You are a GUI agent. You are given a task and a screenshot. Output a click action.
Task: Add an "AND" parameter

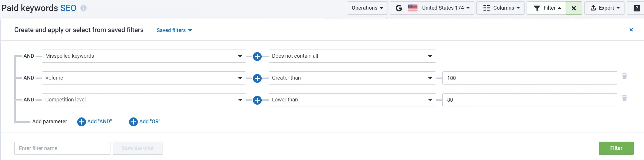coord(94,122)
